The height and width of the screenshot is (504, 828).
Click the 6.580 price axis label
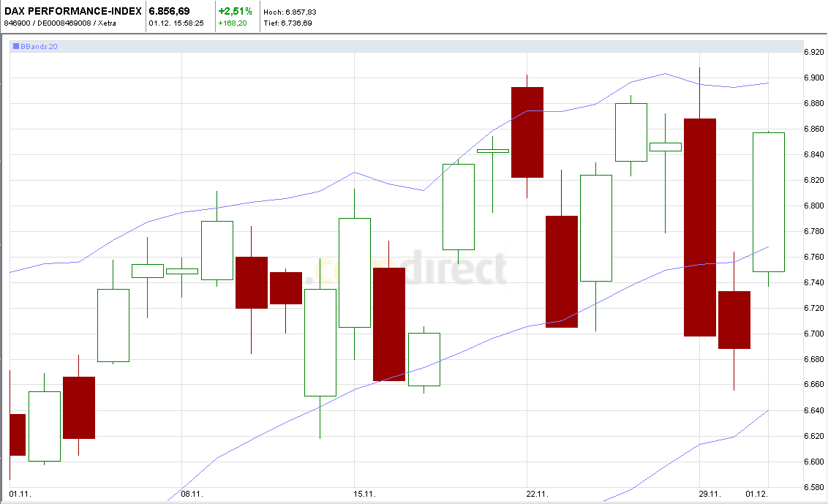(814, 487)
